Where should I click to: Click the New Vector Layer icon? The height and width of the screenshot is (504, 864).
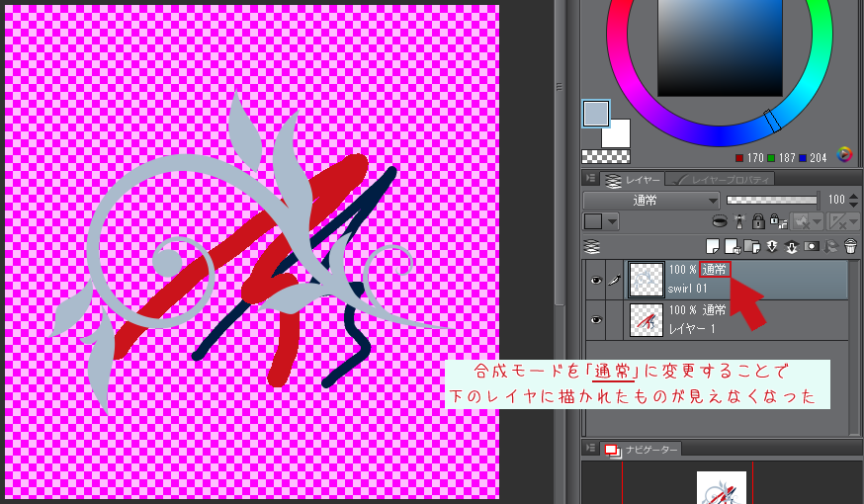733,246
